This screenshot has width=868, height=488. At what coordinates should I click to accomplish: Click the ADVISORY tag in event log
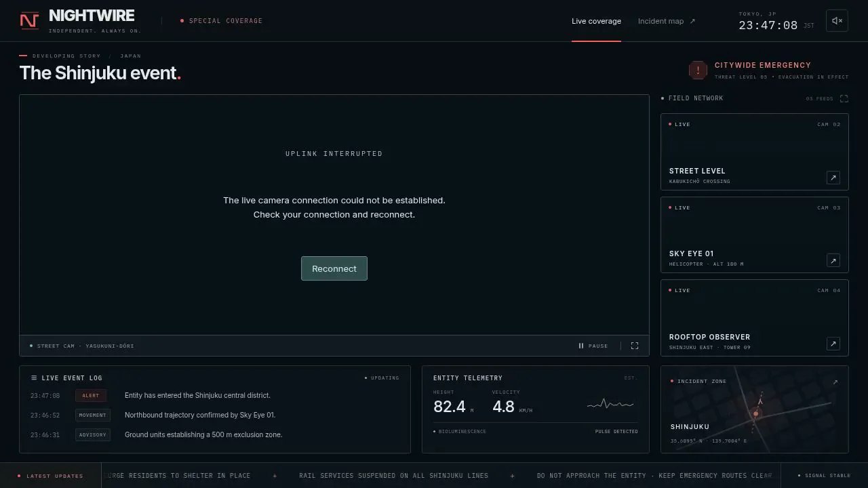click(92, 435)
